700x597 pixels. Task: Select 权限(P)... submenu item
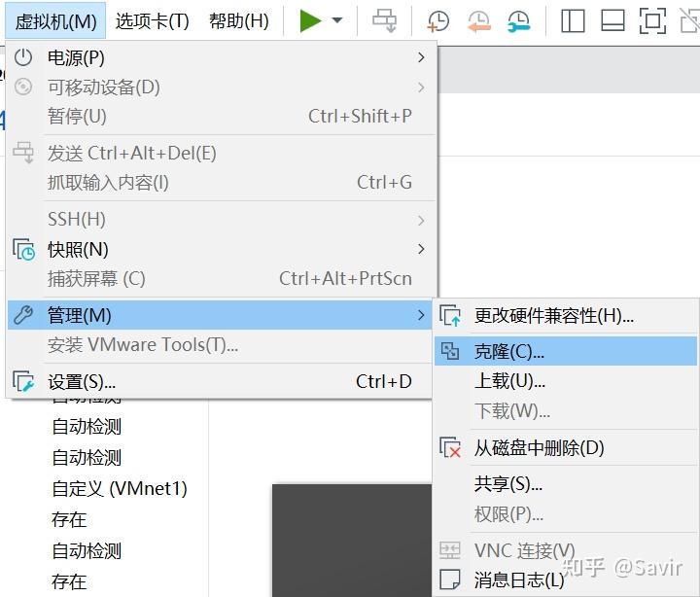(566, 514)
